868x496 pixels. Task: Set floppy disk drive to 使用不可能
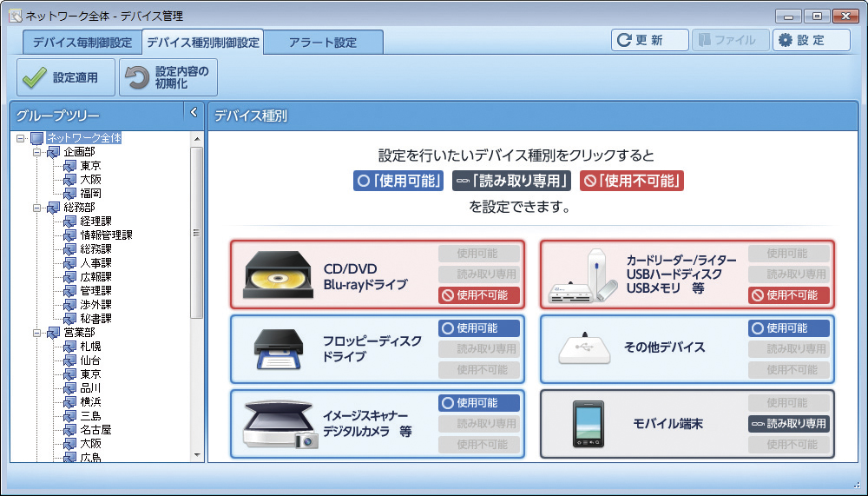[479, 369]
